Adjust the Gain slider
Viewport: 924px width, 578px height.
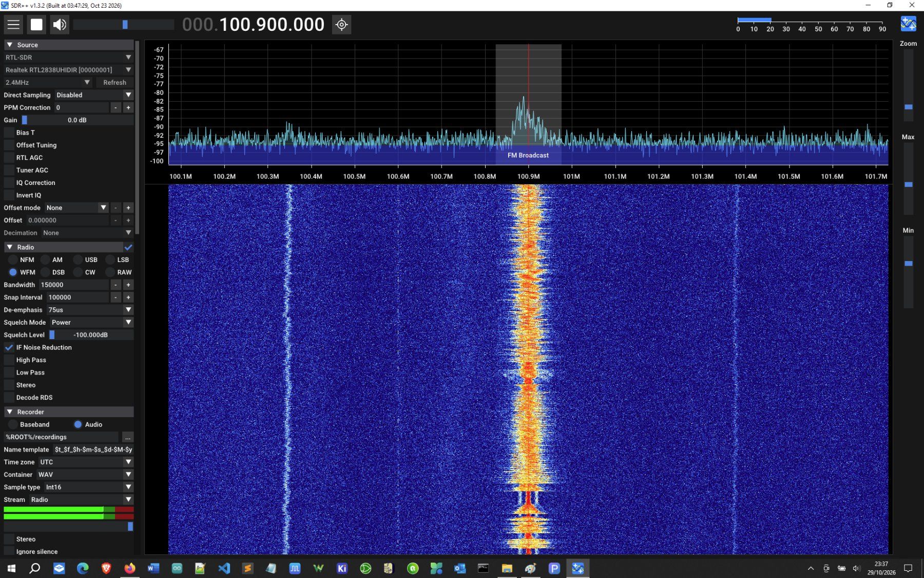[77, 120]
